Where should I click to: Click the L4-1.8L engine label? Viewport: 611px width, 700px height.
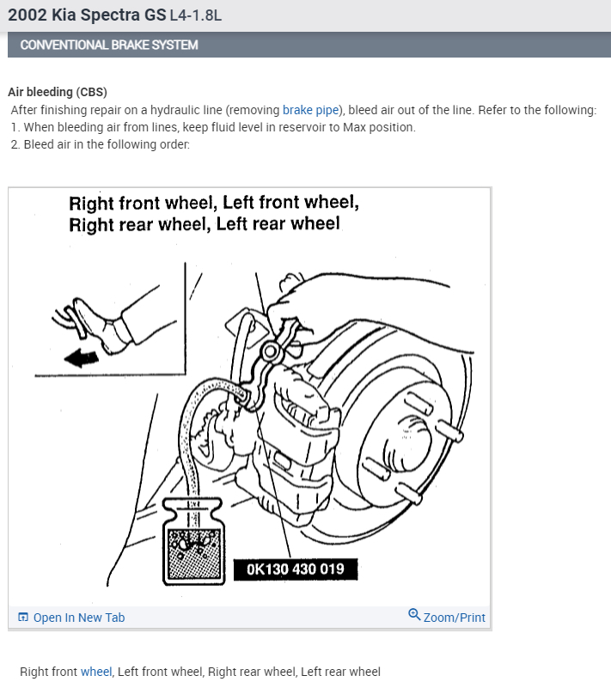[x=195, y=15]
